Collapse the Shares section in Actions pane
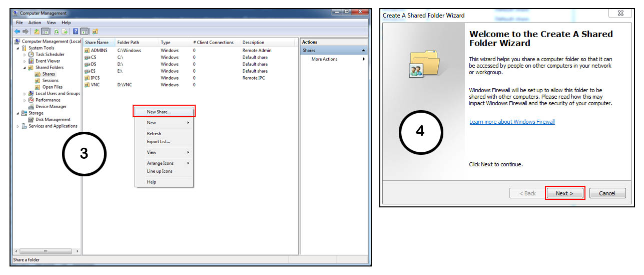Image resolution: width=644 pixels, height=275 pixels. coord(363,51)
